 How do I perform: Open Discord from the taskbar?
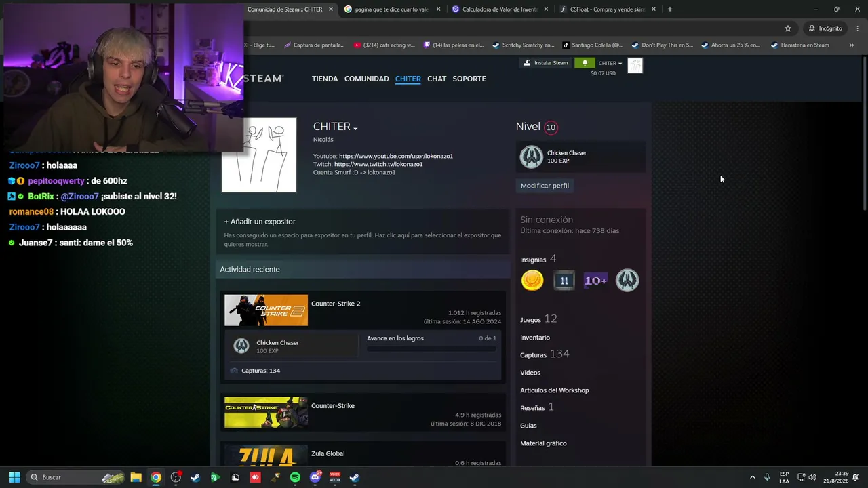click(x=315, y=477)
